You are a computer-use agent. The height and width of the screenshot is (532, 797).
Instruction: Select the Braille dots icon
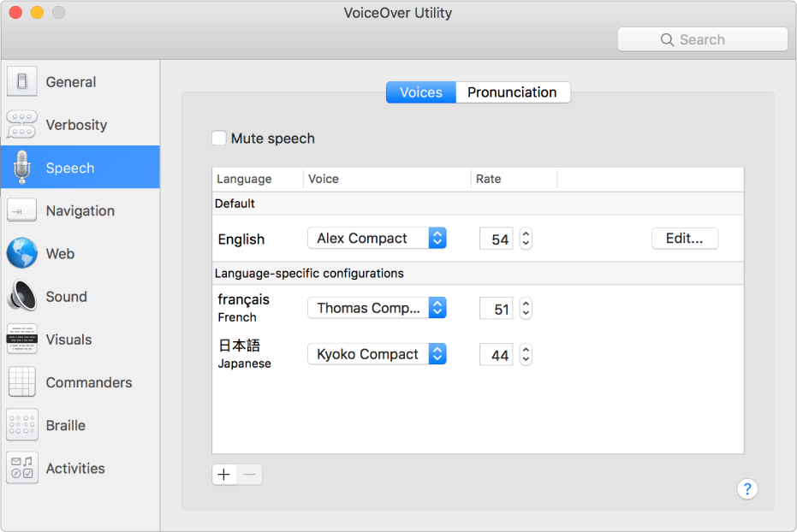(22, 425)
